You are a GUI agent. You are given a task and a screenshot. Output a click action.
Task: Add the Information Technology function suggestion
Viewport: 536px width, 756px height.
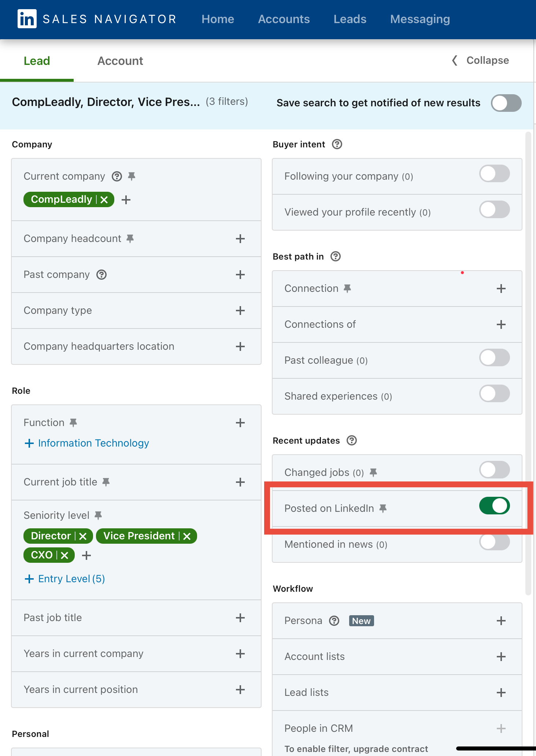pyautogui.click(x=87, y=443)
